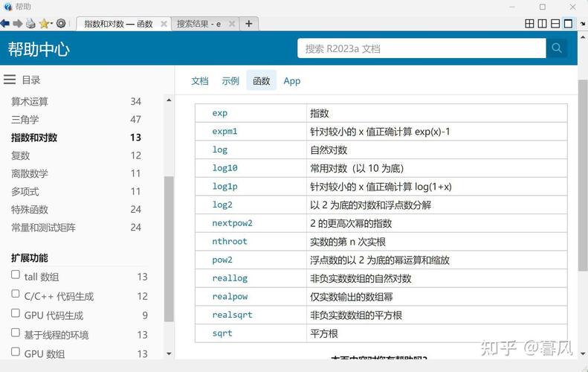
Task: Switch to the 搜索结果 - e tab
Action: (198, 24)
